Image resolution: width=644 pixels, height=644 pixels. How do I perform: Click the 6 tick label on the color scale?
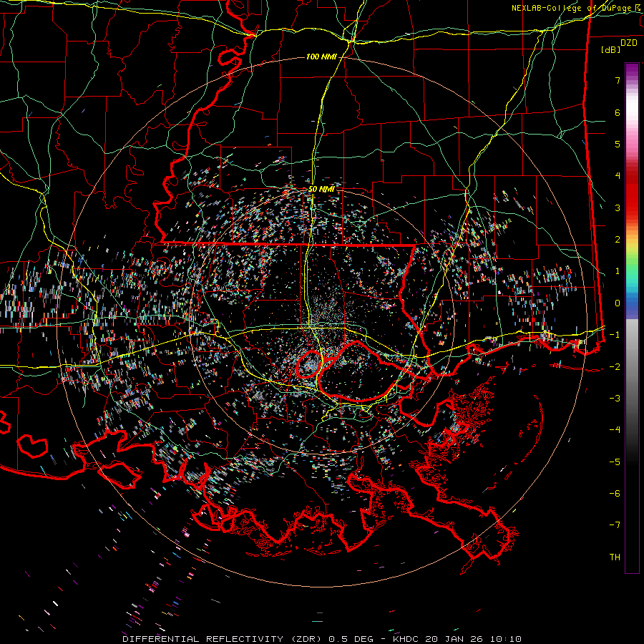coord(618,112)
